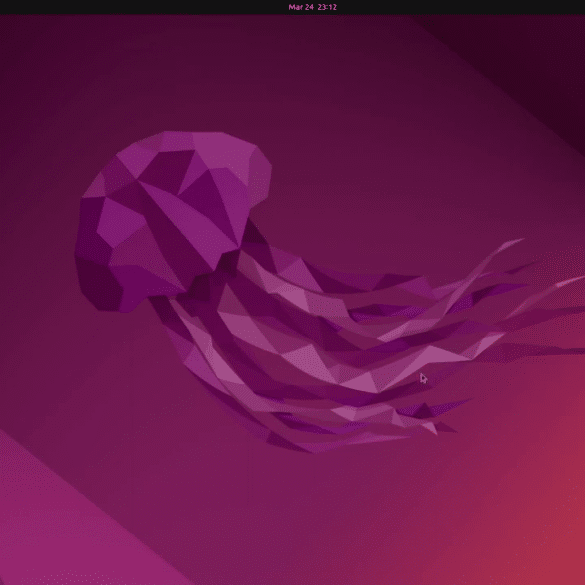This screenshot has height=585, width=585.
Task: Open the clock showing Mar 24 23:12
Action: click(x=312, y=7)
